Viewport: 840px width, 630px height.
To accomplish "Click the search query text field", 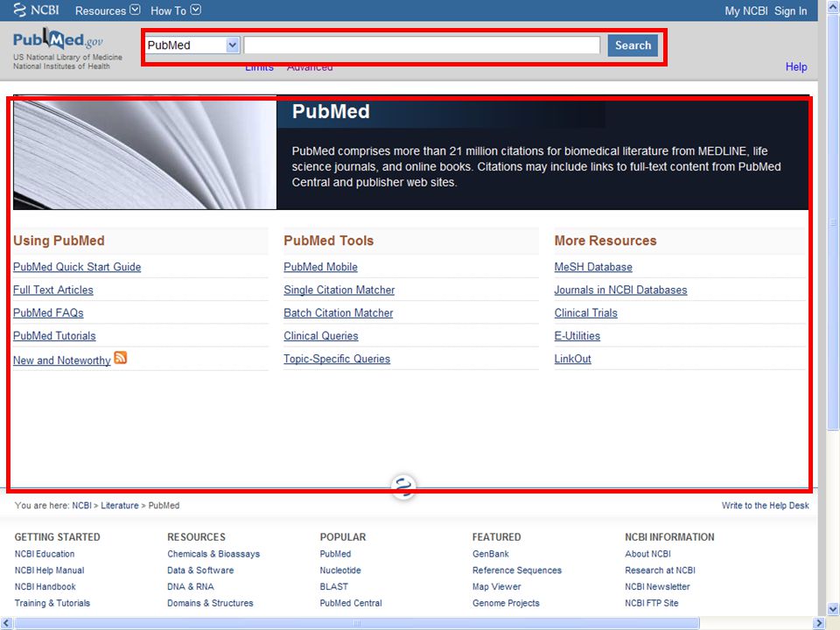I will point(422,45).
